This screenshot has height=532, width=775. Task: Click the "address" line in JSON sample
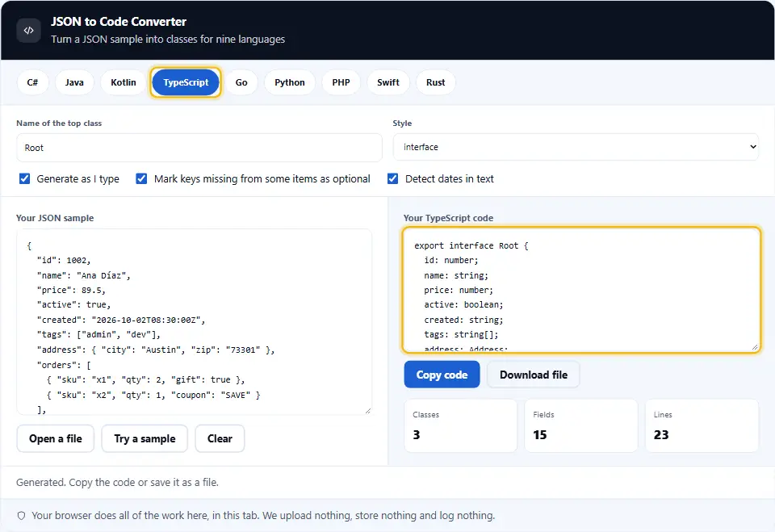[x=156, y=350]
